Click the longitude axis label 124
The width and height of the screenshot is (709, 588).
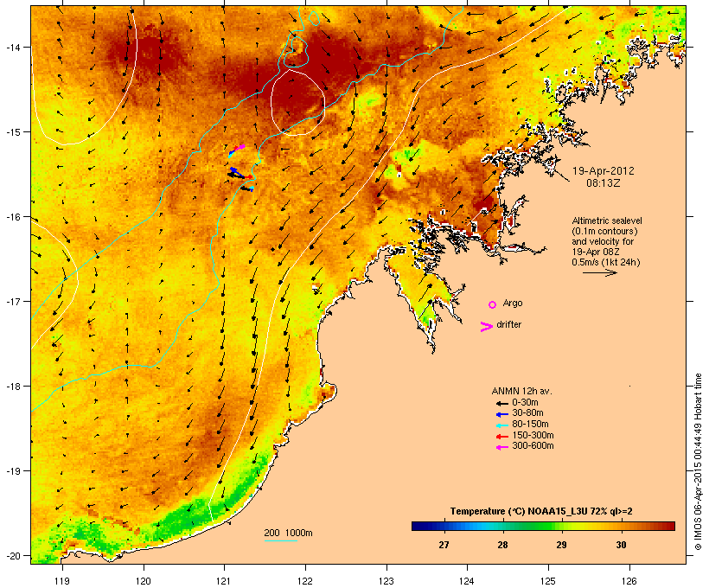tap(467, 581)
